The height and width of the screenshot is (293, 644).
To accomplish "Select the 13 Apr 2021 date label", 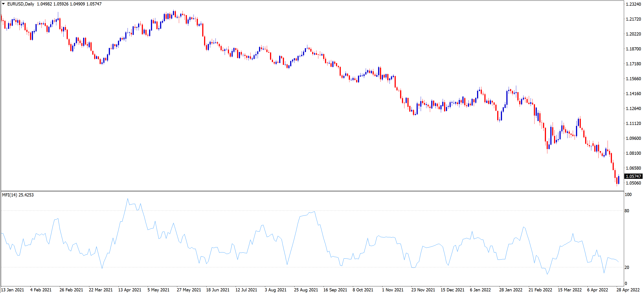I will pos(129,290).
